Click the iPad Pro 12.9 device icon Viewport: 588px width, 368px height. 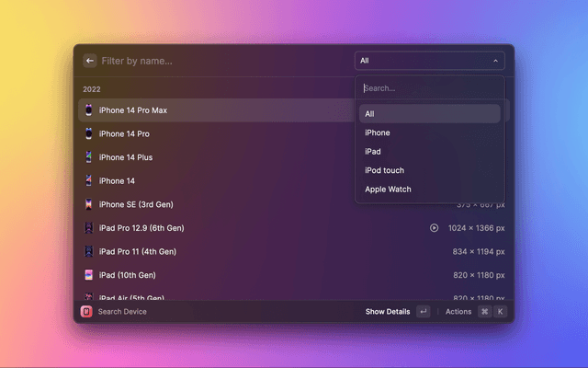pos(89,228)
